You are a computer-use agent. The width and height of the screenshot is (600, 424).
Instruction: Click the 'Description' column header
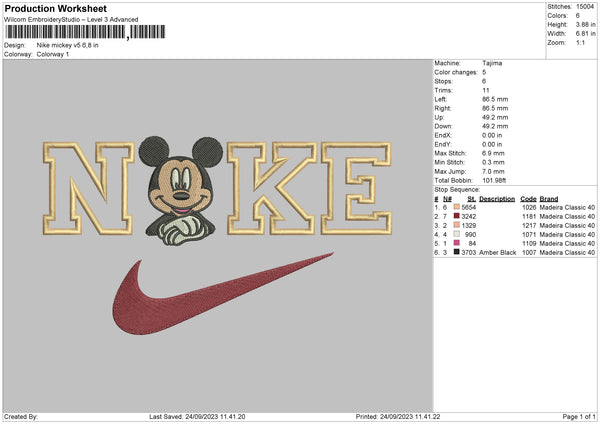(497, 199)
